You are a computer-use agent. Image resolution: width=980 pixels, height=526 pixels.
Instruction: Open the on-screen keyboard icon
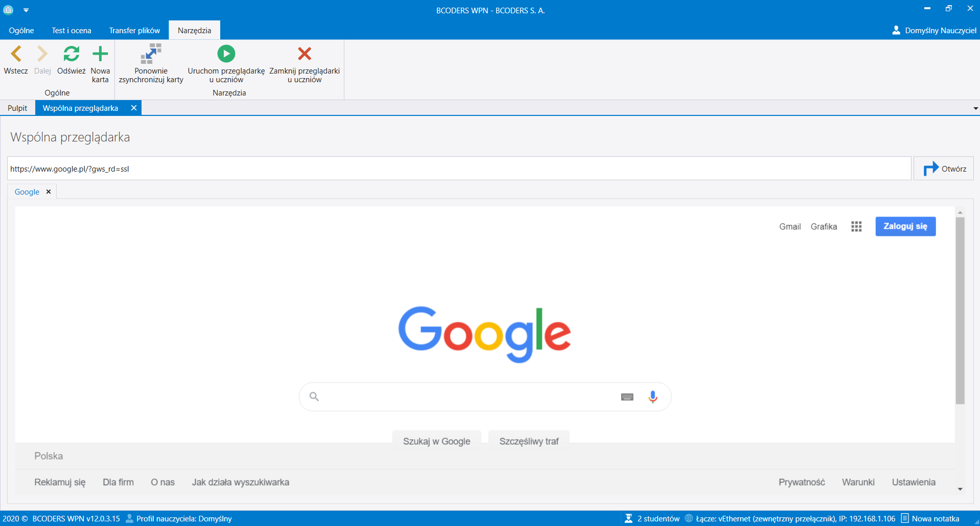(x=627, y=397)
